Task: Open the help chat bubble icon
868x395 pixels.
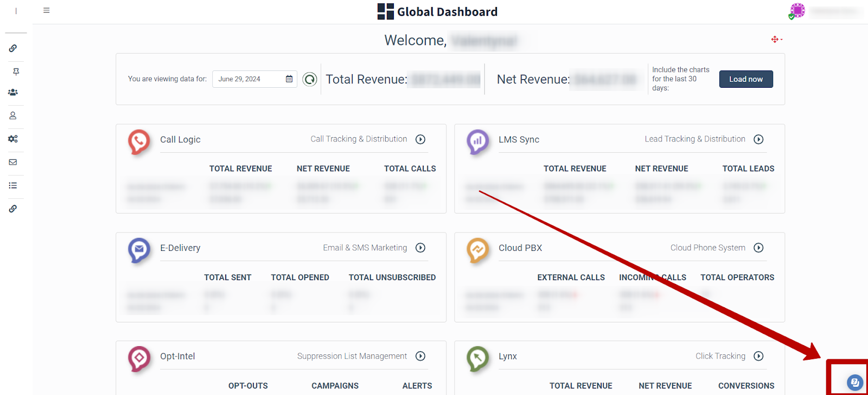Action: coord(854,383)
